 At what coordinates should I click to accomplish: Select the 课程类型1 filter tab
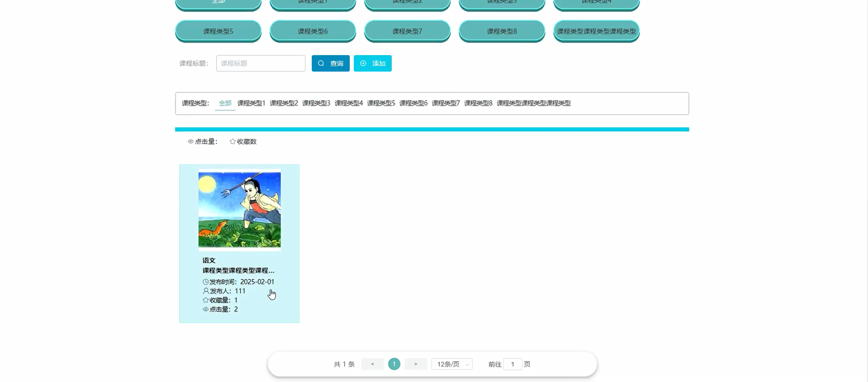251,103
